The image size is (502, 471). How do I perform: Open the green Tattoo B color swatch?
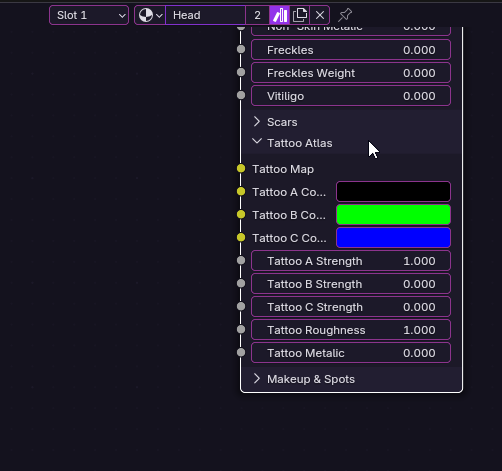pos(393,215)
